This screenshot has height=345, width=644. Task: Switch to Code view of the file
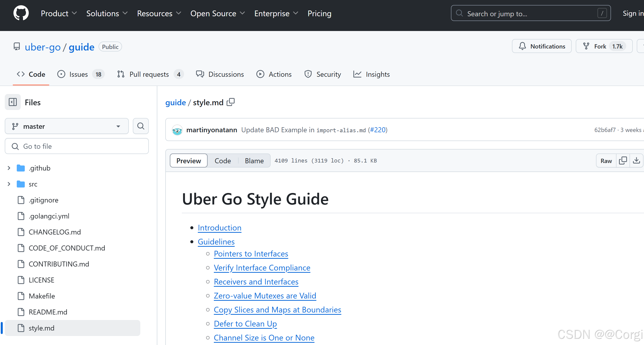coord(223,160)
